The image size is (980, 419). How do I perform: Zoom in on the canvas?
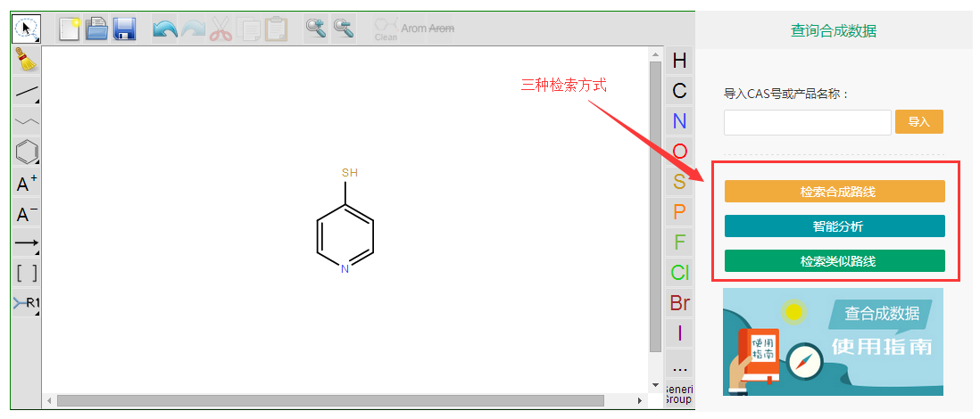315,29
